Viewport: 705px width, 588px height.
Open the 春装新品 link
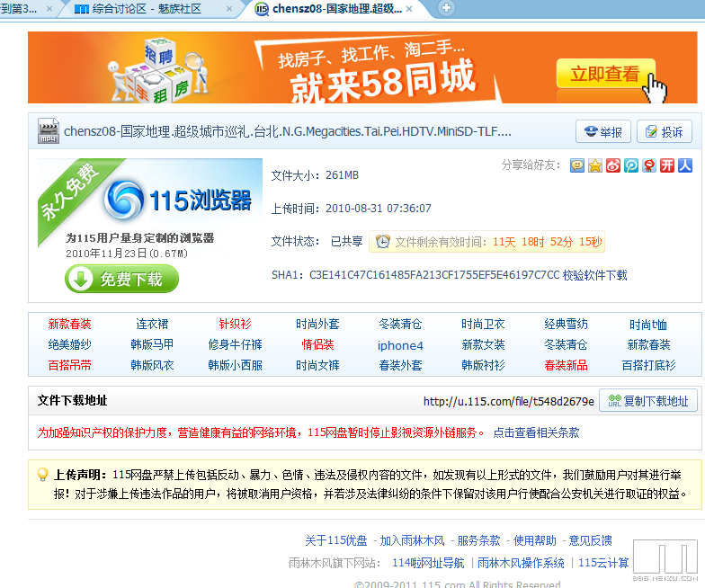[x=566, y=365]
